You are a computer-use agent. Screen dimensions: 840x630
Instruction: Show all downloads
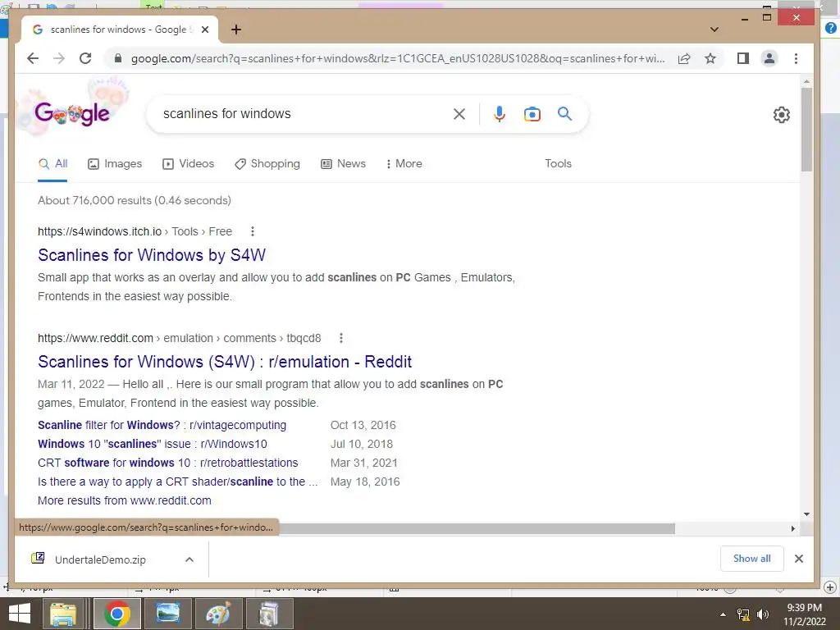[751, 559]
